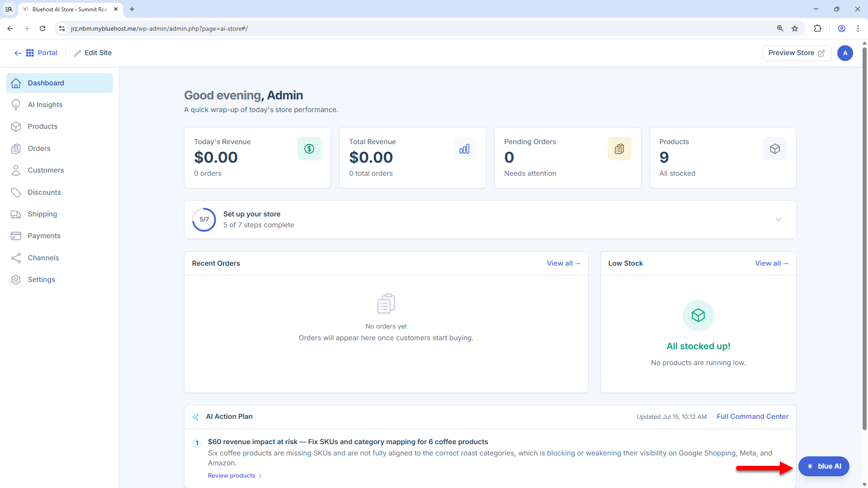
Task: Click the Pending Orders clipboard icon
Action: pos(619,149)
